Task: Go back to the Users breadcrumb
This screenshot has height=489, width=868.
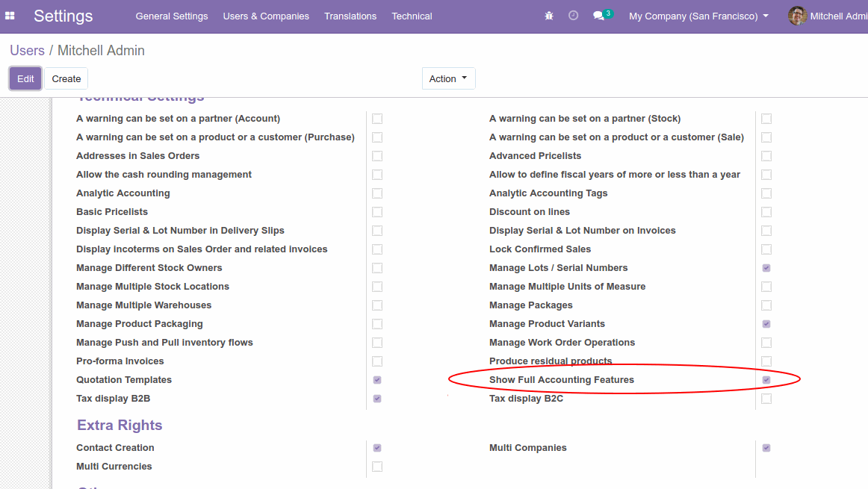Action: (x=27, y=50)
